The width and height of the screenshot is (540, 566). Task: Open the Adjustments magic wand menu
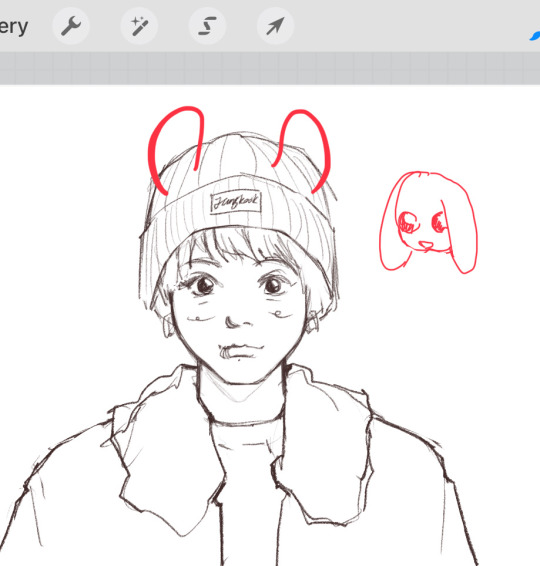tap(139, 26)
